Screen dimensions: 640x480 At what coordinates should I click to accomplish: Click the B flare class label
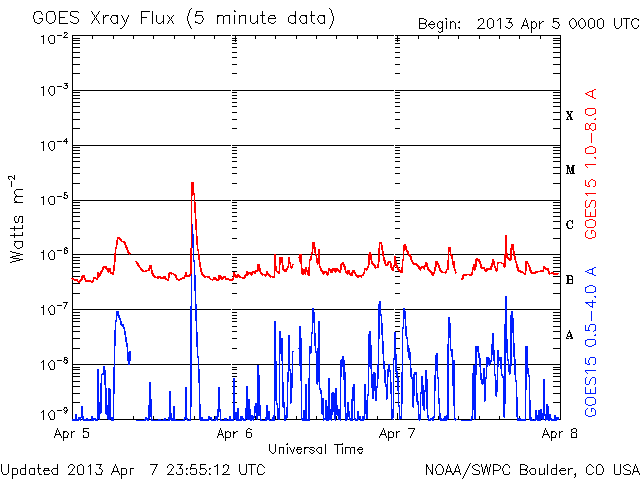[x=570, y=280]
